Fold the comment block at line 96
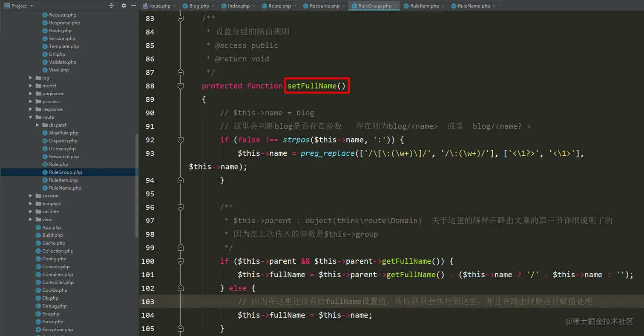 click(x=181, y=207)
